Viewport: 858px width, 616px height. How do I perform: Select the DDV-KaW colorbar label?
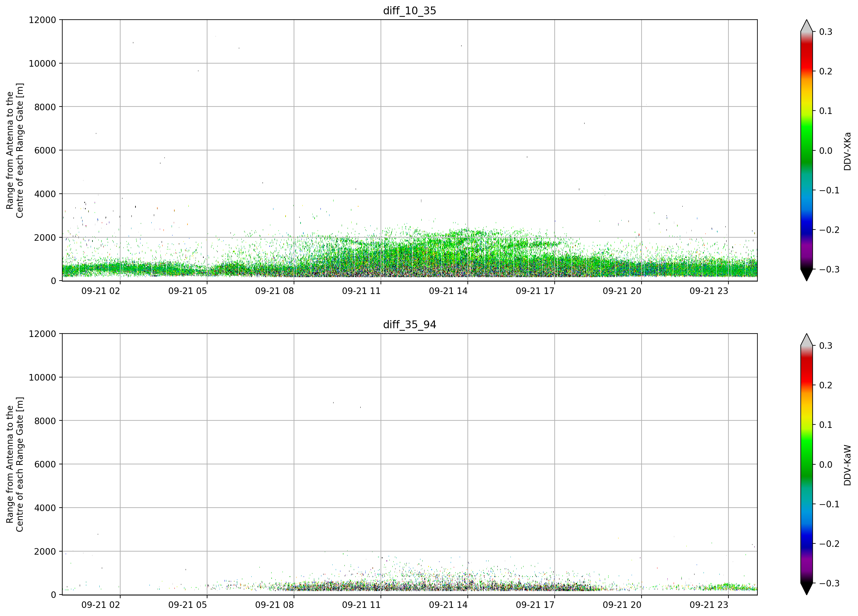pos(847,465)
